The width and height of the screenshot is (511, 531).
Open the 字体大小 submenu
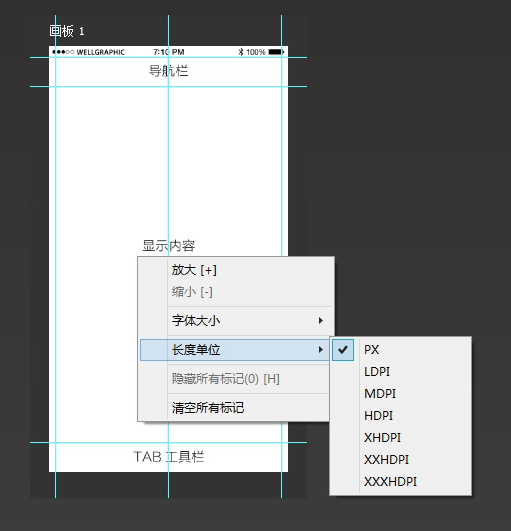point(236,320)
